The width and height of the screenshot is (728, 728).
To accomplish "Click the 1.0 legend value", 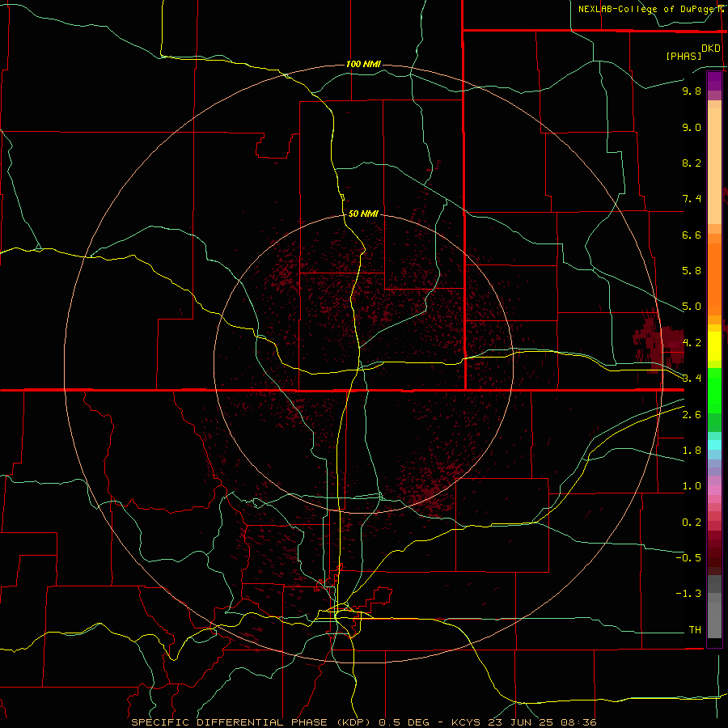I will click(692, 486).
